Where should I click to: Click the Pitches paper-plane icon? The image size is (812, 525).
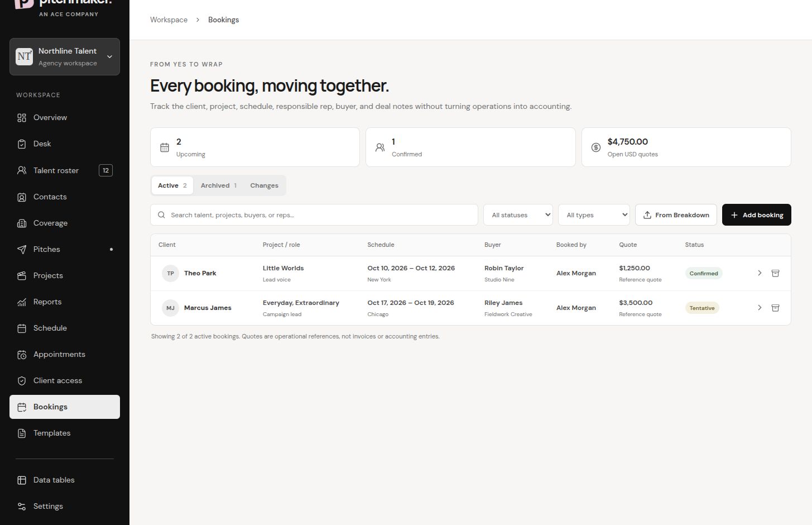click(22, 250)
